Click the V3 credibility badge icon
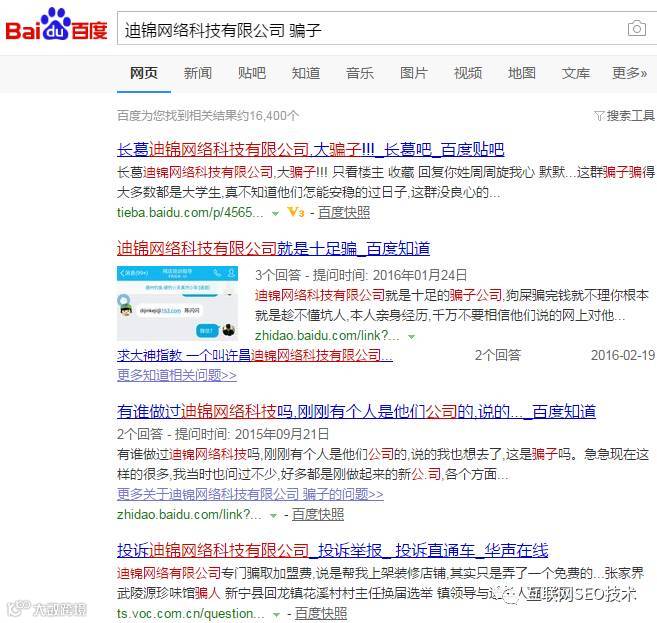657x623 pixels. (x=296, y=212)
